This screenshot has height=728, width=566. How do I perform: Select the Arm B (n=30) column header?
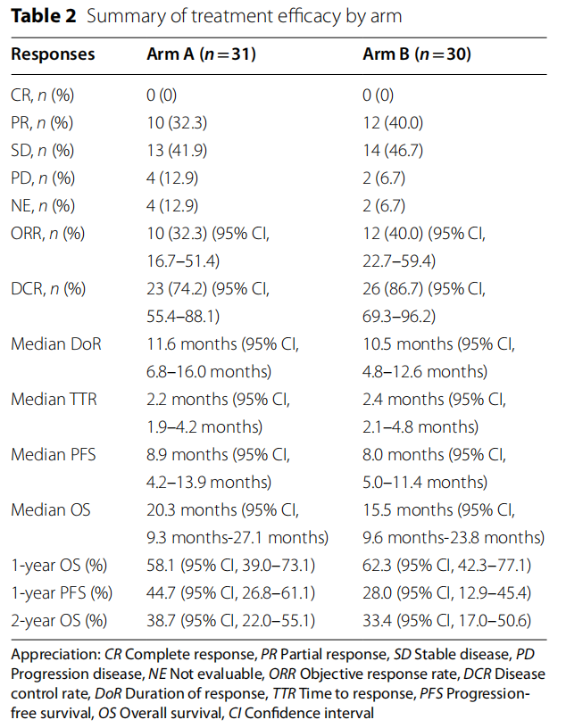[417, 54]
